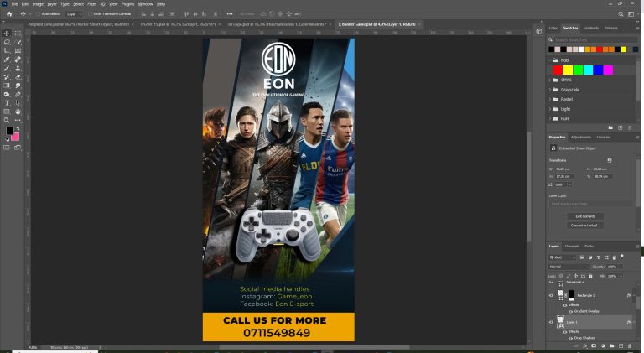This screenshot has height=353, width=644.
Task: Hide the Rectangle 1 layer
Action: coord(551,296)
